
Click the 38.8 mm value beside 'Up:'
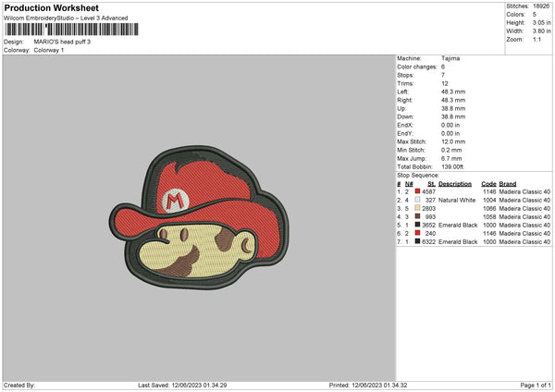coord(453,108)
